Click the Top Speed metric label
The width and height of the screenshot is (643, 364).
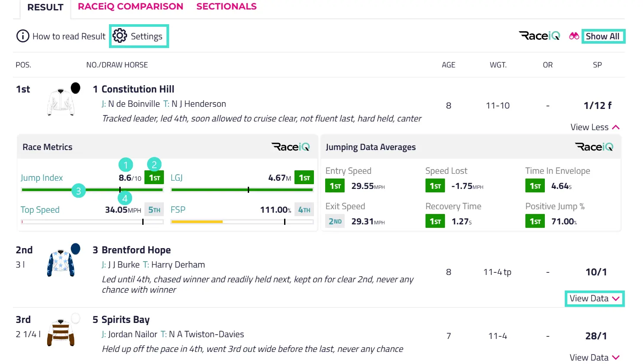pos(40,210)
